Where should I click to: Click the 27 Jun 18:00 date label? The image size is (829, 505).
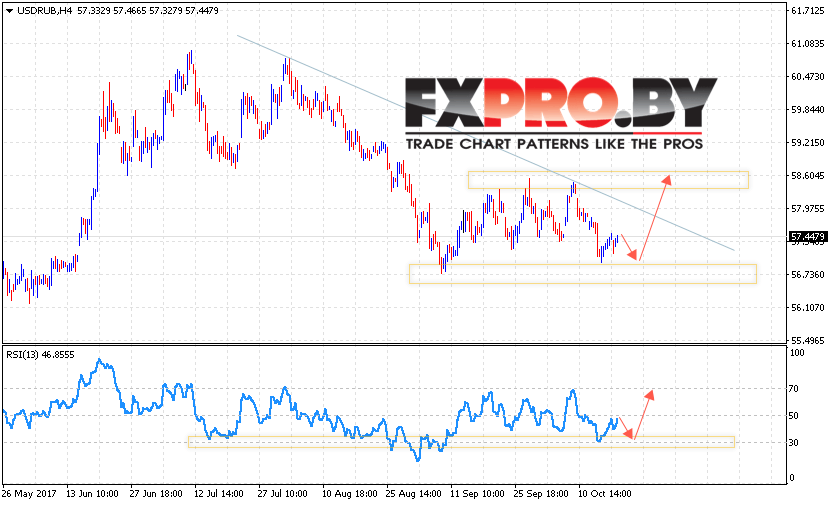point(156,493)
